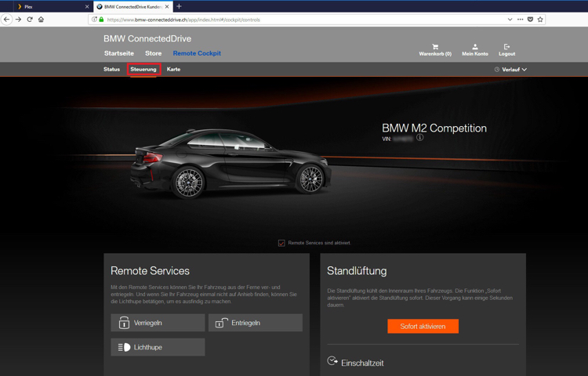The width and height of the screenshot is (588, 376).
Task: Click the Remote Services heading
Action: 150,271
